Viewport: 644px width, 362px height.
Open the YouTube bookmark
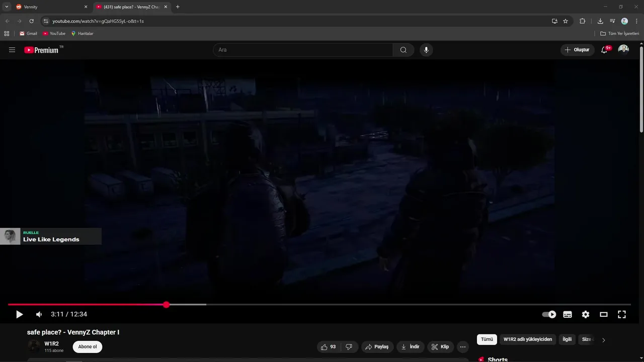tap(54, 34)
